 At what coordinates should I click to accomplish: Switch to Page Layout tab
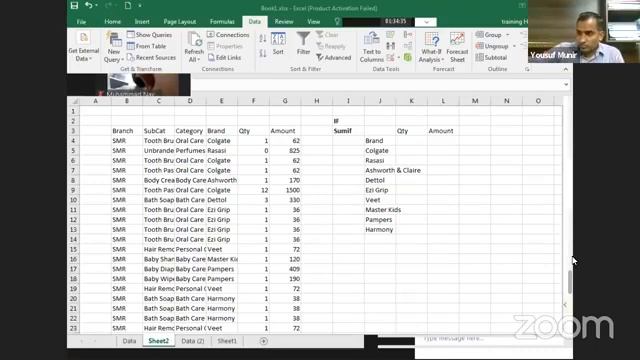[x=180, y=22]
